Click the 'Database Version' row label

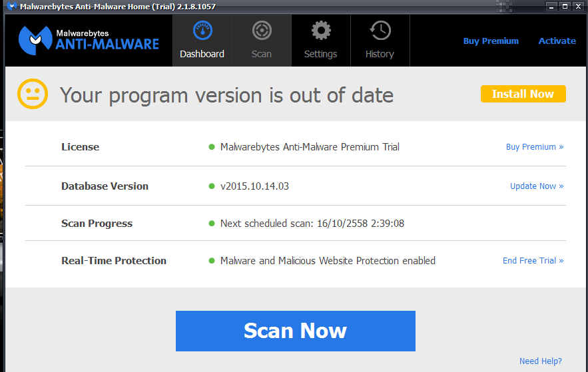pyautogui.click(x=105, y=186)
